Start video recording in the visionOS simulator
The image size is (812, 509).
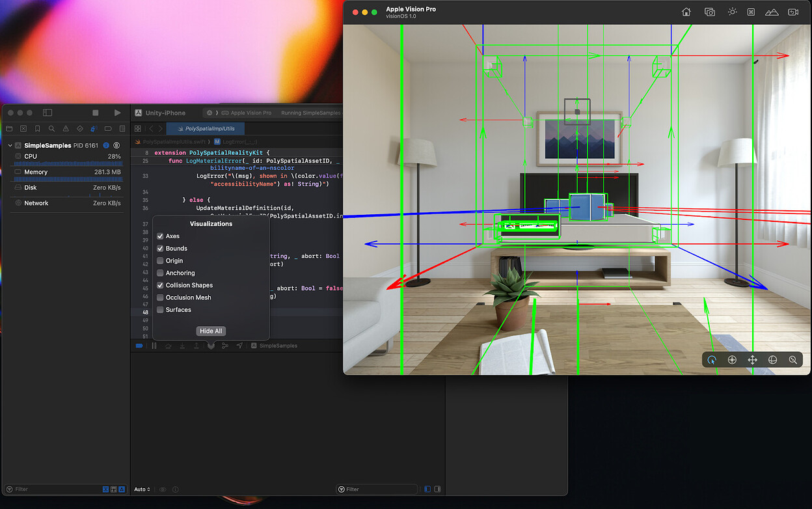click(793, 12)
